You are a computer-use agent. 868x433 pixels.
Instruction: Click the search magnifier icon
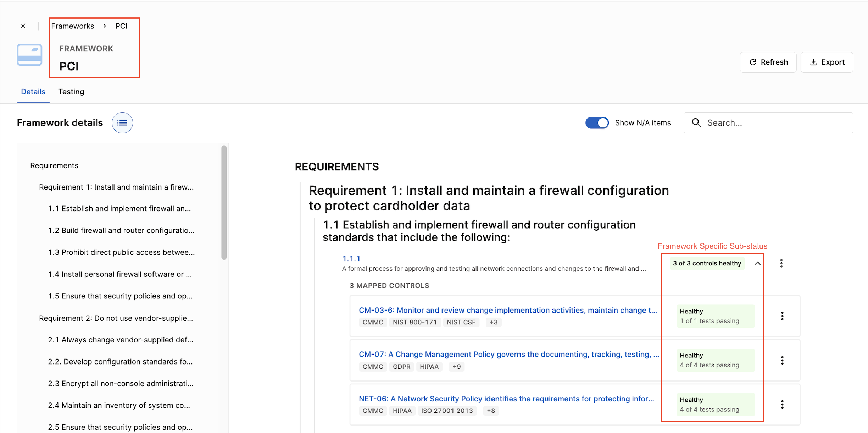pos(696,123)
